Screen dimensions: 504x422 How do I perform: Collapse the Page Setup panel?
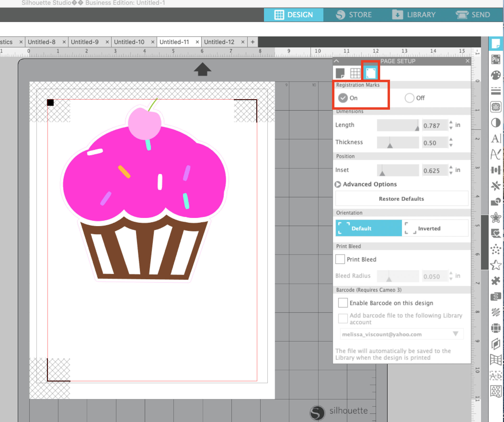click(x=336, y=61)
